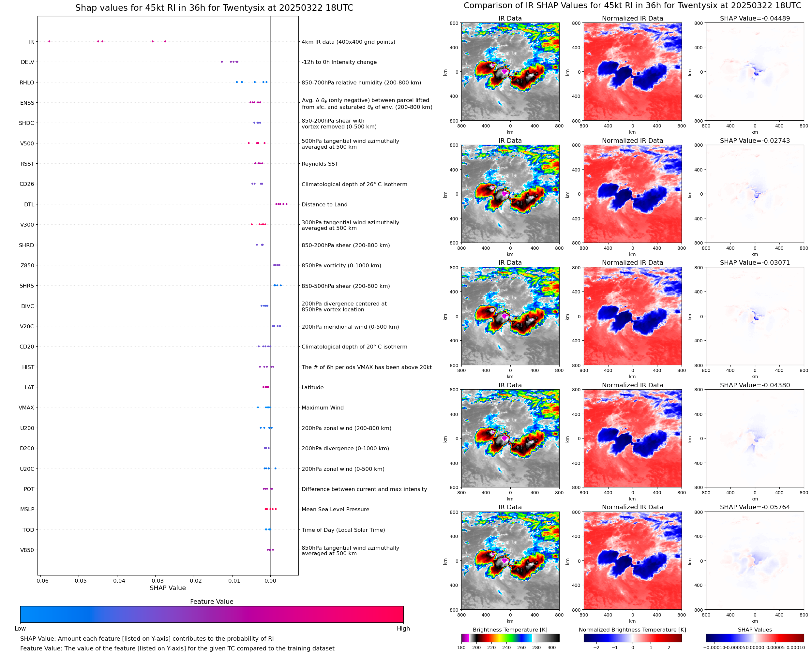This screenshot has height=655, width=812.
Task: Click the Brightness Temperature colorbar
Action: (x=510, y=638)
